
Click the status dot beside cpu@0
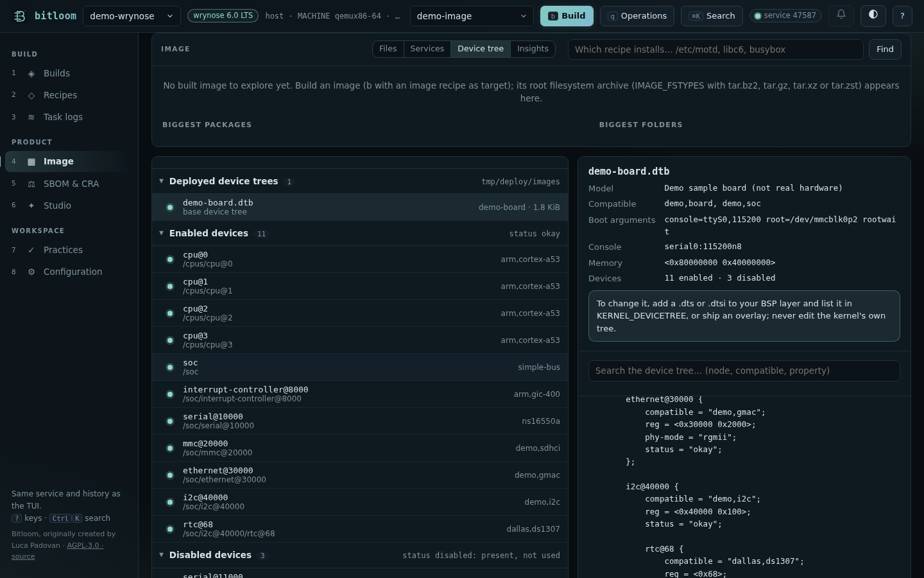coord(170,259)
